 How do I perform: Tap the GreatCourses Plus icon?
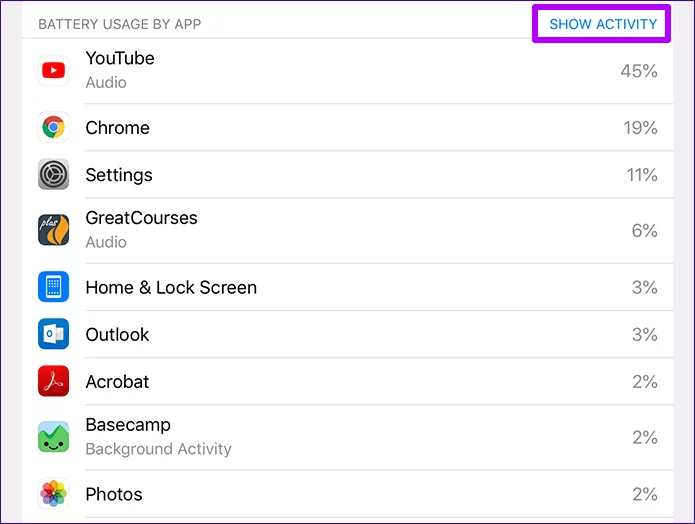[53, 230]
